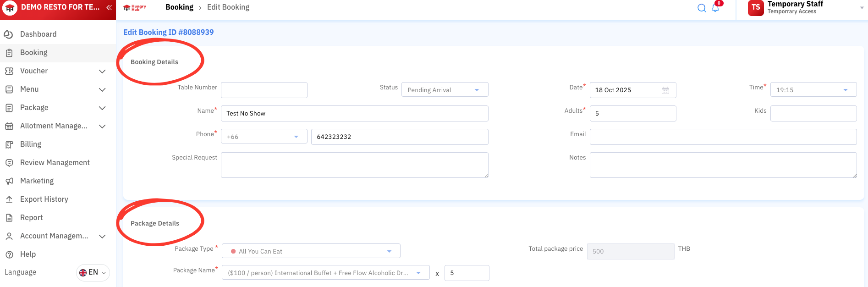This screenshot has width=868, height=287.
Task: Expand the Menu submenu chevron
Action: (102, 89)
